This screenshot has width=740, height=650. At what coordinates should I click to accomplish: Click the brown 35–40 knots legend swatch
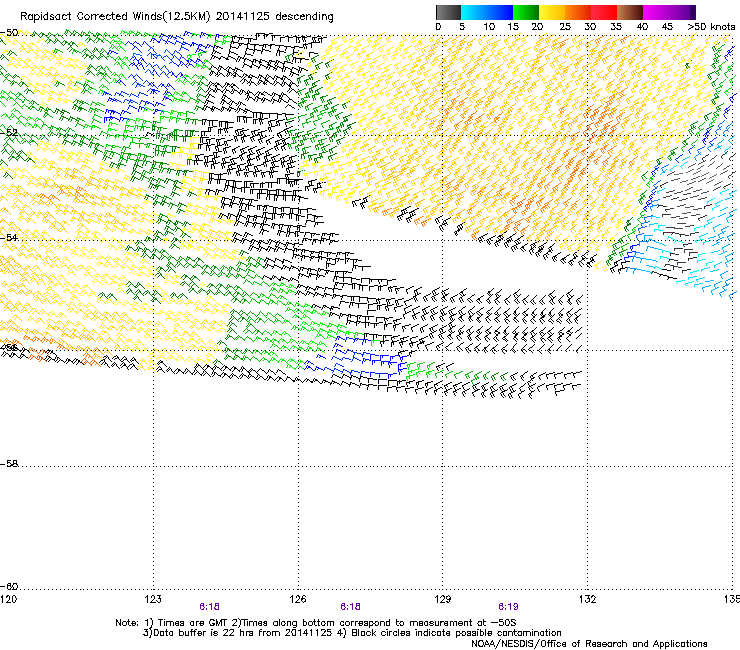point(630,12)
